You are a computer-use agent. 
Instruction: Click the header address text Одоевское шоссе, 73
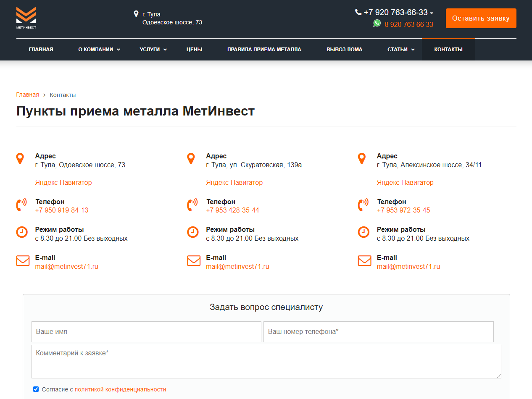(x=172, y=22)
